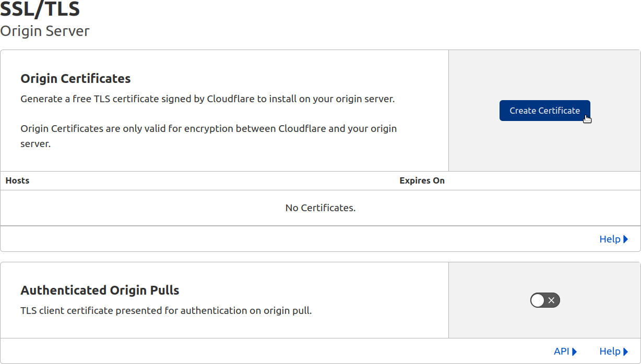Select the Expires On column header

[422, 180]
